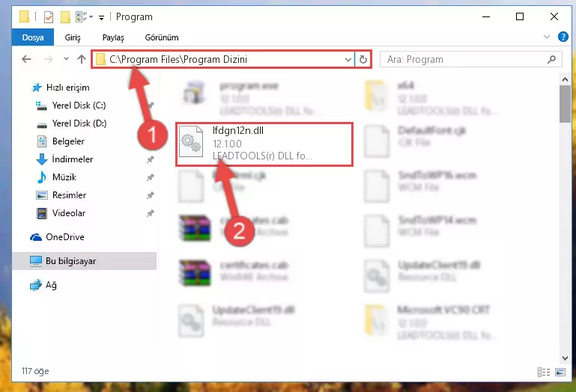Image resolution: width=576 pixels, height=392 pixels.
Task: Click the Ara: Program search box
Action: coord(470,59)
